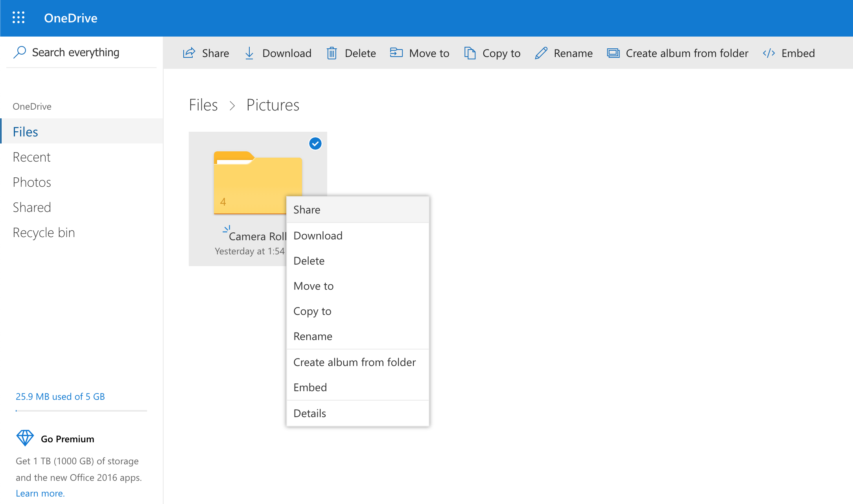Open the Camera Roll folder thumbnail
The width and height of the screenshot is (853, 504).
click(x=258, y=183)
